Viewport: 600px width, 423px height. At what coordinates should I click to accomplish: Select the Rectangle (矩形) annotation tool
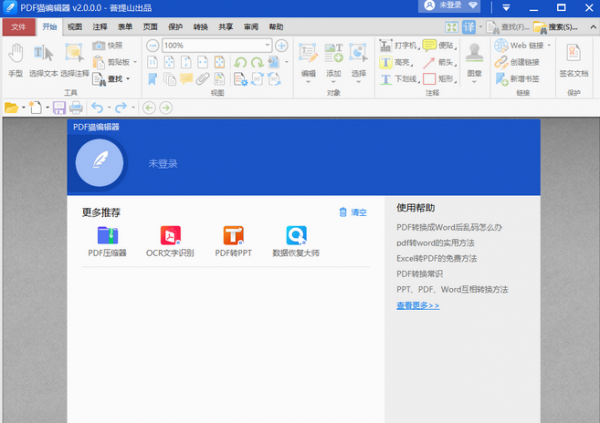(x=439, y=79)
